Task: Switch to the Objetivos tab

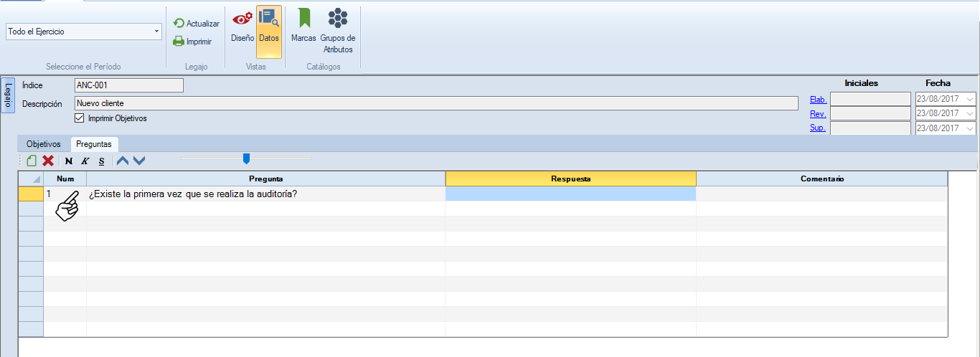Action: click(44, 144)
